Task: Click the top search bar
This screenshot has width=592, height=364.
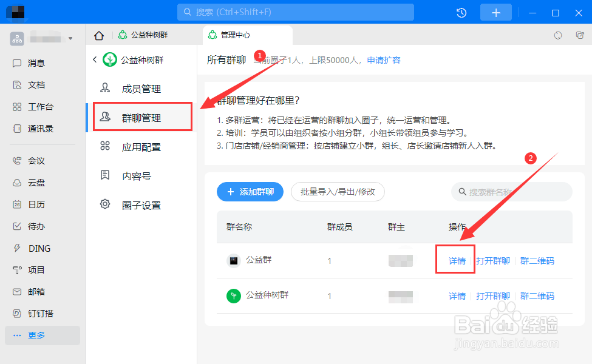Action: [x=296, y=12]
